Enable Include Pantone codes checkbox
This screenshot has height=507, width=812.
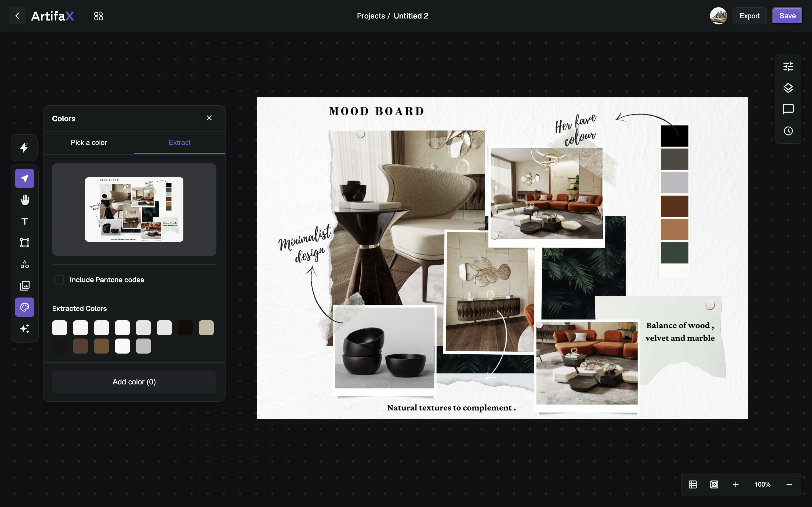(59, 280)
